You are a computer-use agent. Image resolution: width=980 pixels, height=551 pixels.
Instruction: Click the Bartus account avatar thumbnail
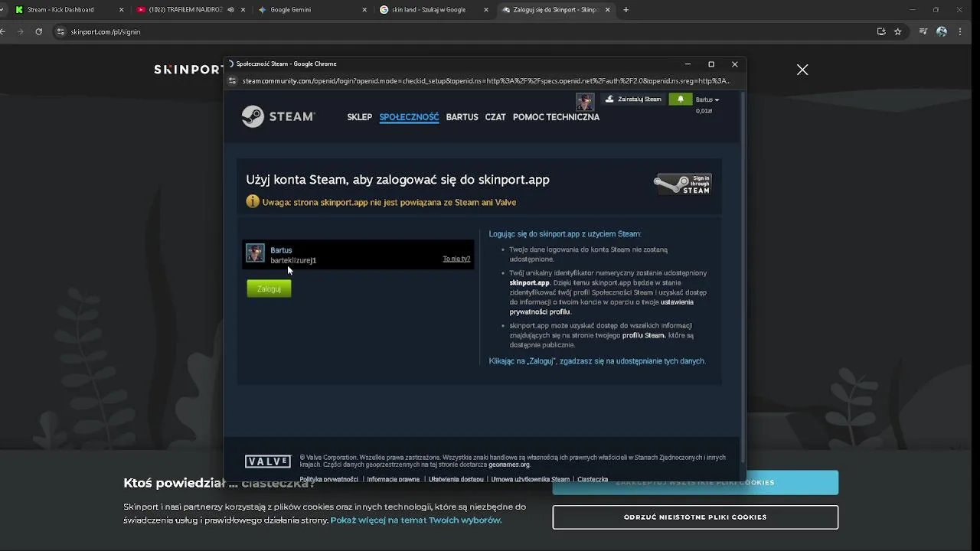coord(255,253)
